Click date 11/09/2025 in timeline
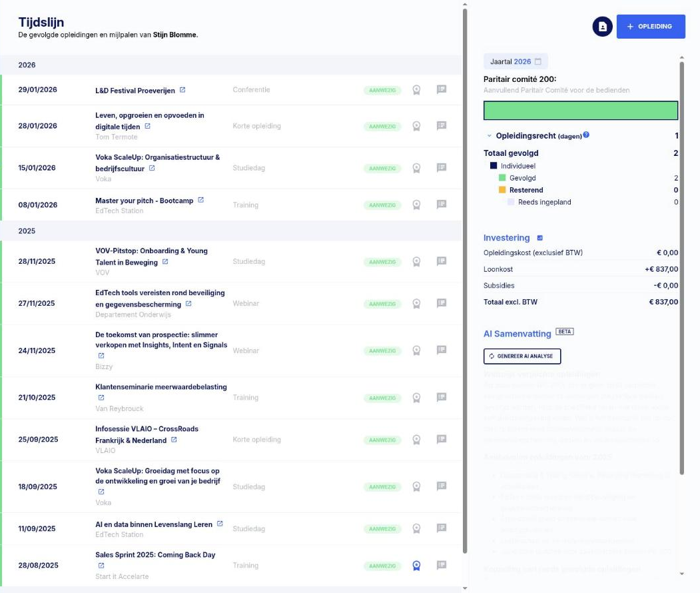700x593 pixels. point(37,528)
